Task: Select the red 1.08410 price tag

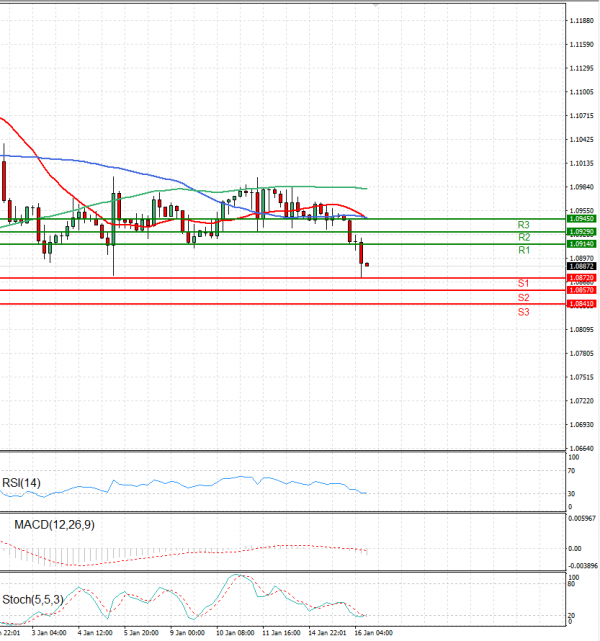Action: point(581,304)
